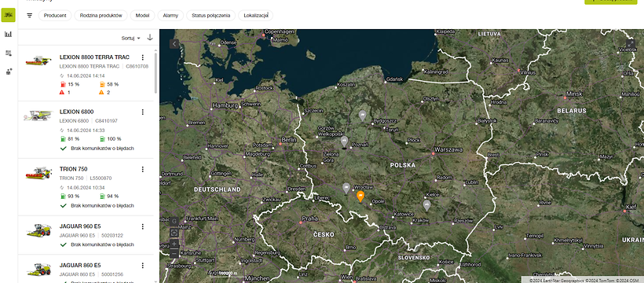Open the three-dot menu for JAGUAR 960 E5
This screenshot has height=283, width=644.
tap(142, 226)
